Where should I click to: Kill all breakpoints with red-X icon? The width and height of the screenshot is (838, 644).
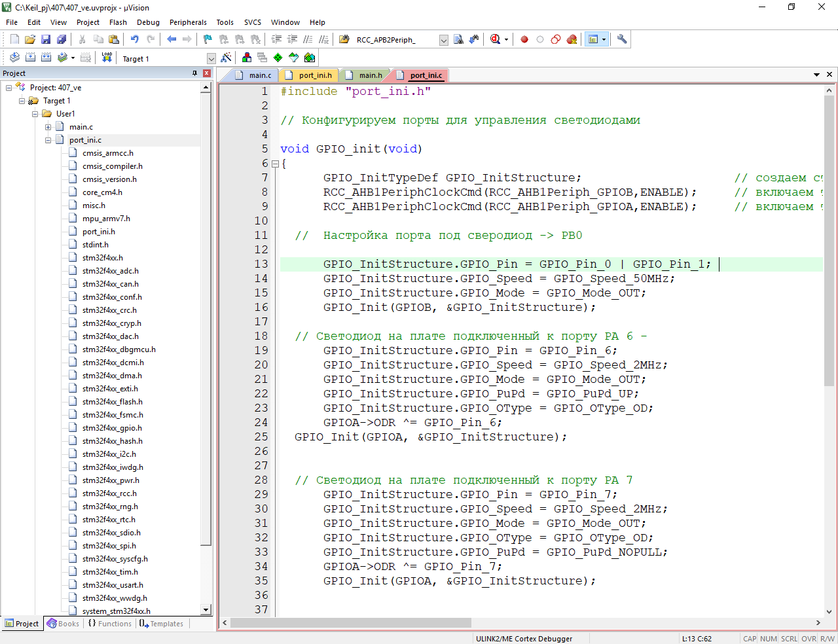tap(572, 39)
